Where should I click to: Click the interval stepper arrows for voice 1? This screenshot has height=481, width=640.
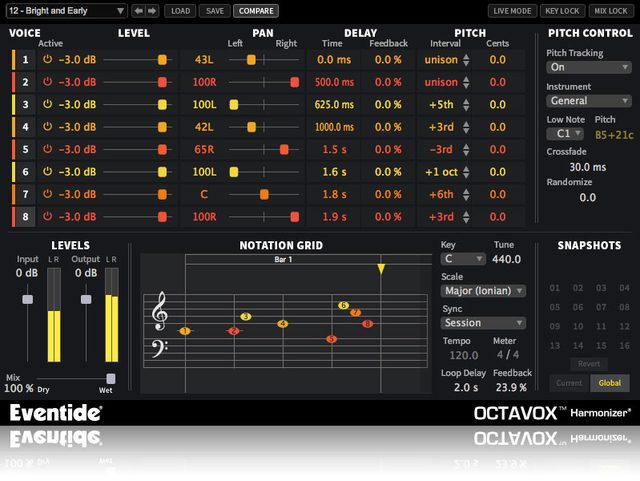[x=466, y=60]
